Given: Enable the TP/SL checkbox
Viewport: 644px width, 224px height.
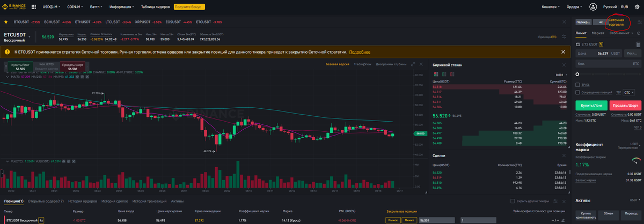Looking at the screenshot, I should tap(577, 85).
